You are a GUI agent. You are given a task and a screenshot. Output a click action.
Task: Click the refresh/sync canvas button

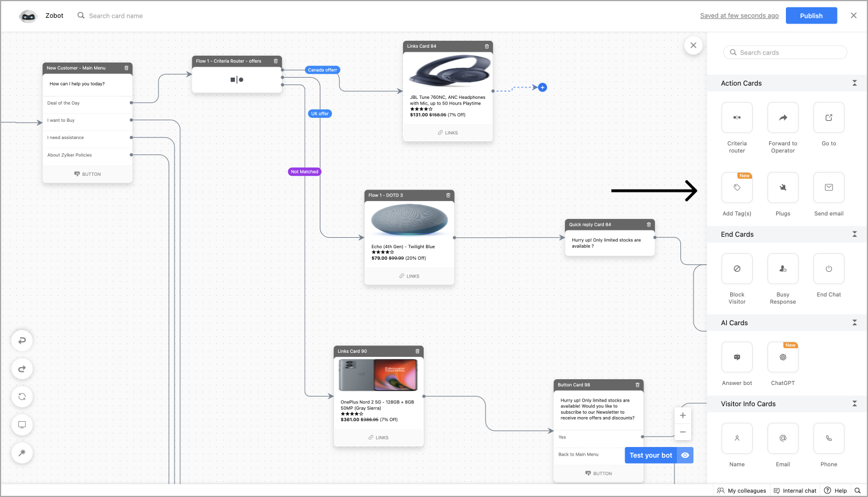(x=22, y=397)
